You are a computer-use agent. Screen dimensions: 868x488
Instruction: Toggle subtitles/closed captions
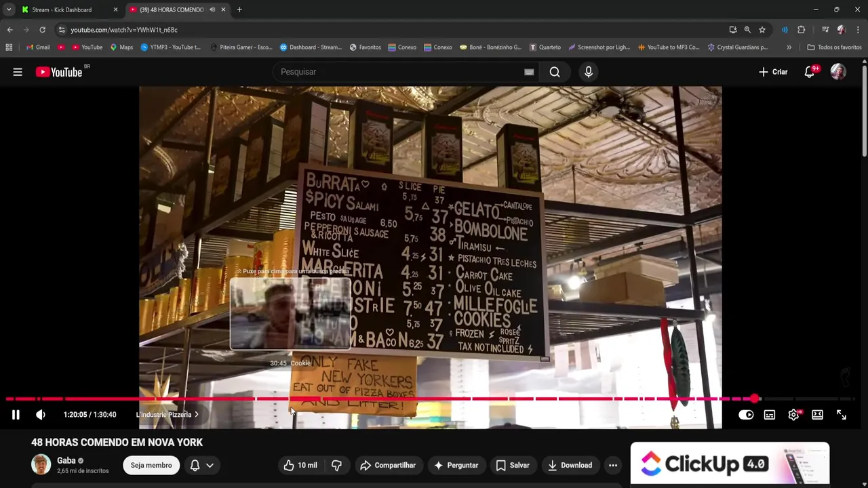[770, 415]
